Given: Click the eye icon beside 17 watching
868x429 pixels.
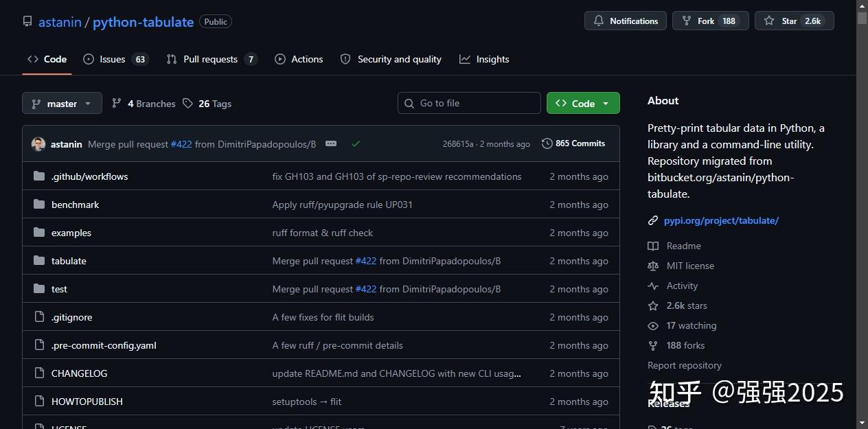Looking at the screenshot, I should 653,325.
